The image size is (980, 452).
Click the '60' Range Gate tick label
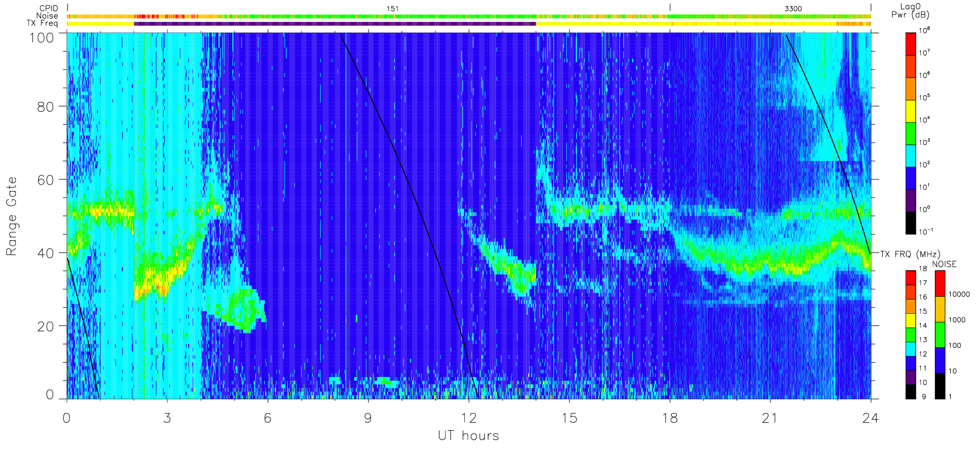[x=45, y=180]
